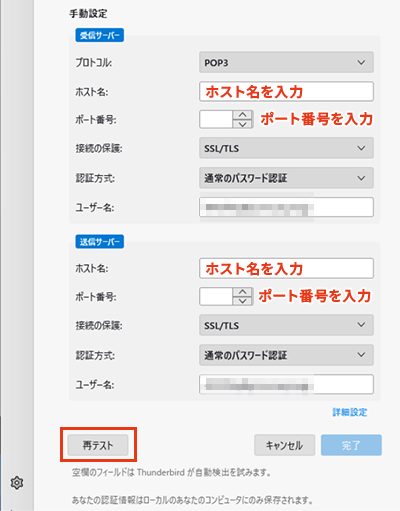Click the incoming server username field
The image size is (400, 511).
[x=286, y=207]
